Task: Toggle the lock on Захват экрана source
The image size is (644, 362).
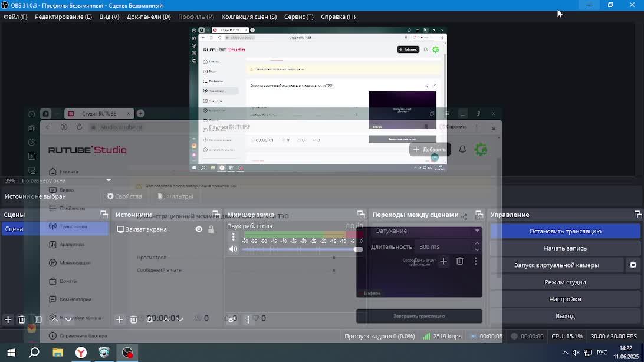Action: point(211,229)
